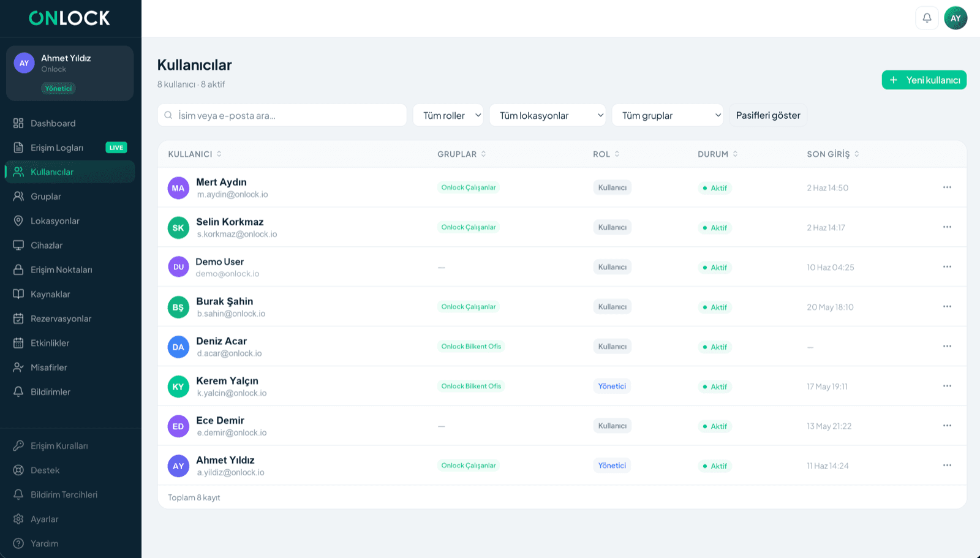Click the MA avatar of Mert Aydın
This screenshot has height=558, width=980.
tap(178, 188)
